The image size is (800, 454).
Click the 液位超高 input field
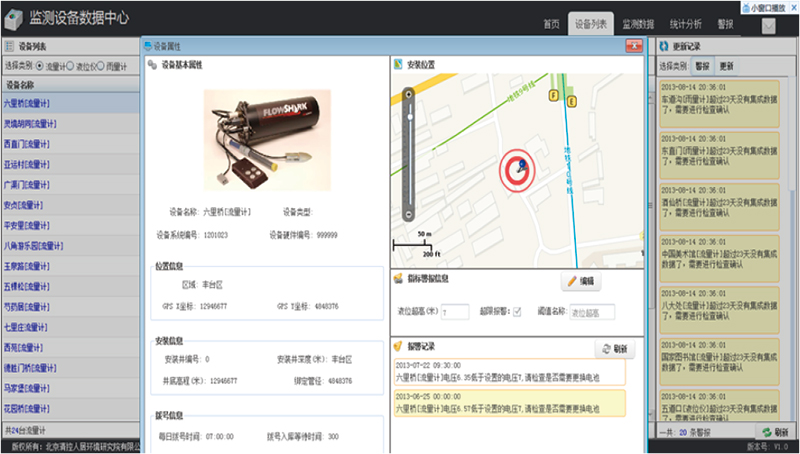point(453,312)
